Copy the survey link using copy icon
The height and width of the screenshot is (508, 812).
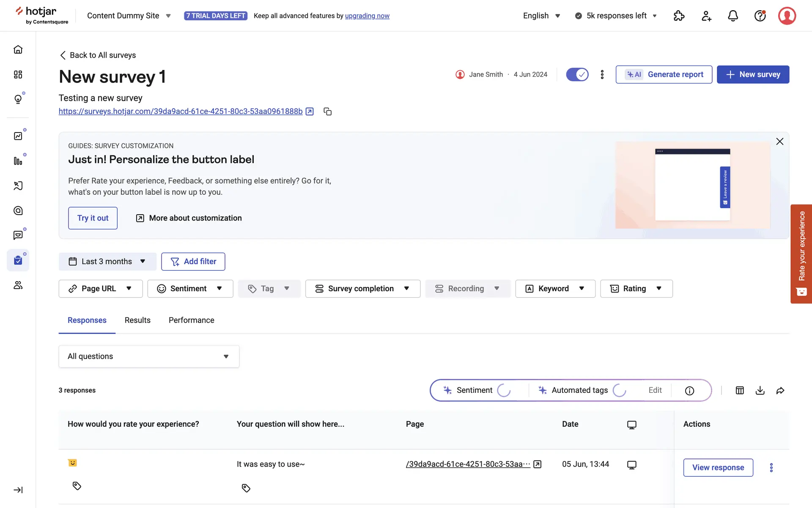(327, 111)
